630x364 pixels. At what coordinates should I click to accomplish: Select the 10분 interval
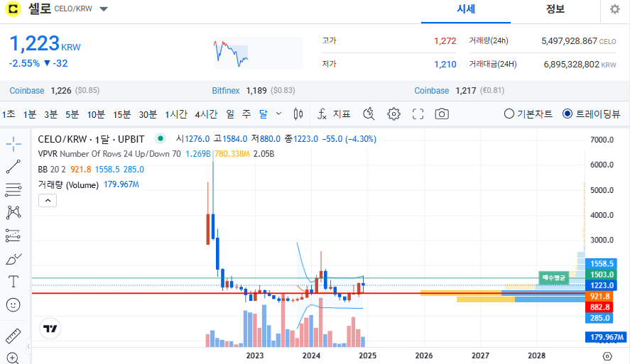[96, 114]
